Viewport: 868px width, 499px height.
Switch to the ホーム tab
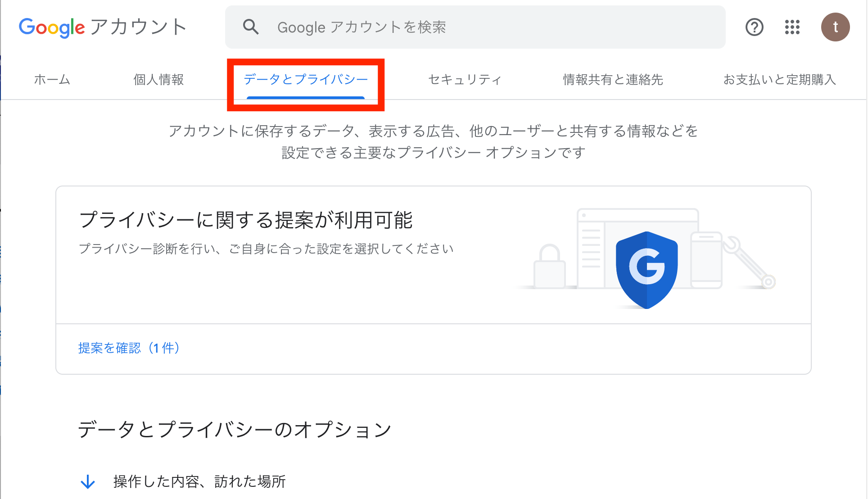pyautogui.click(x=52, y=80)
